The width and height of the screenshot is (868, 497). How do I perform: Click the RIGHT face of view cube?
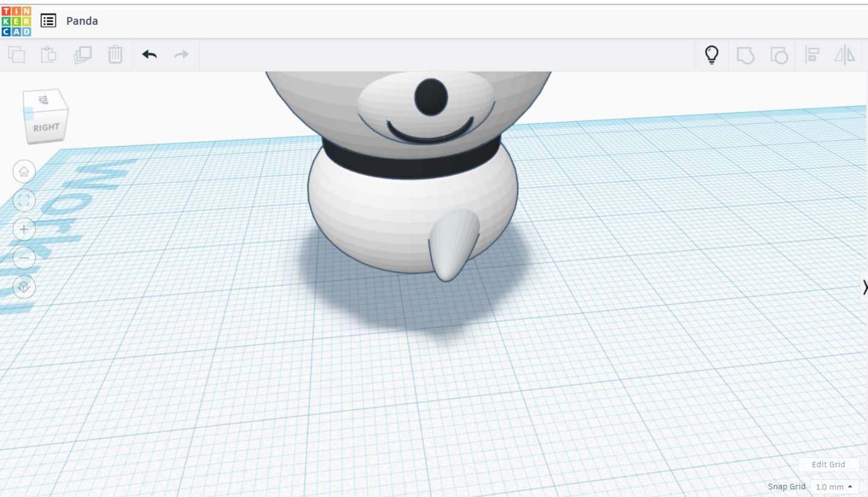[x=47, y=128]
